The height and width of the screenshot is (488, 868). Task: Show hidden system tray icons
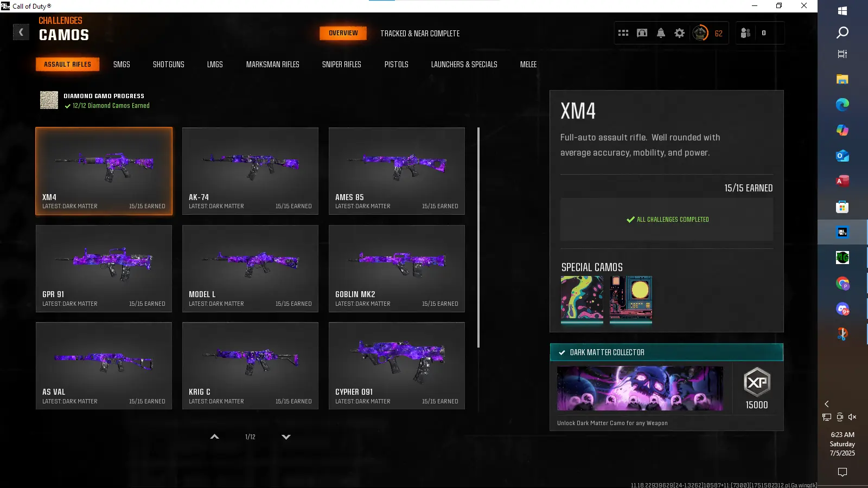(827, 404)
